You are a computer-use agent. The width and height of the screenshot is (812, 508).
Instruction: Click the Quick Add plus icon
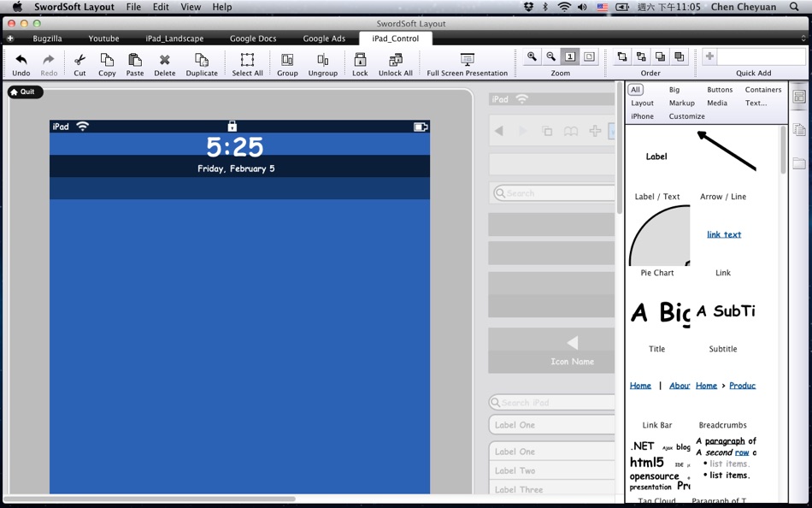click(x=710, y=56)
